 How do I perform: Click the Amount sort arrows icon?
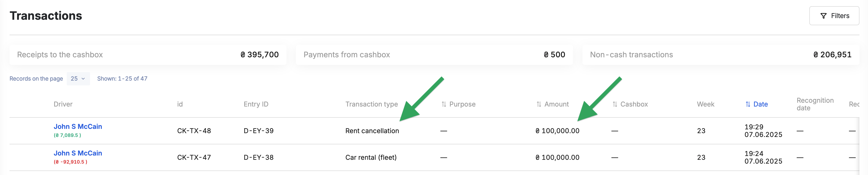pyautogui.click(x=539, y=104)
